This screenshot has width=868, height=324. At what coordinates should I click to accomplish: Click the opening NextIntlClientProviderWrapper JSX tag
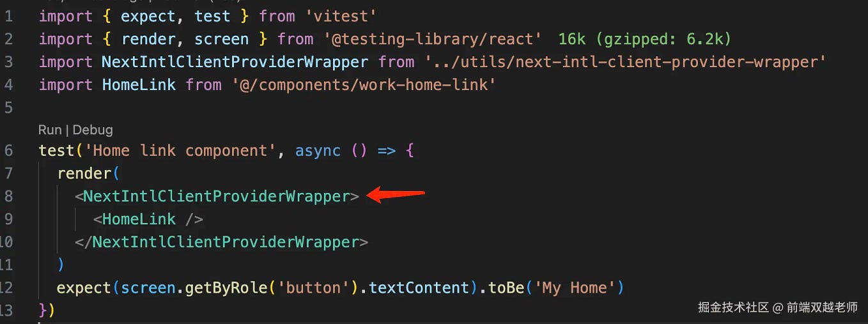click(x=217, y=196)
